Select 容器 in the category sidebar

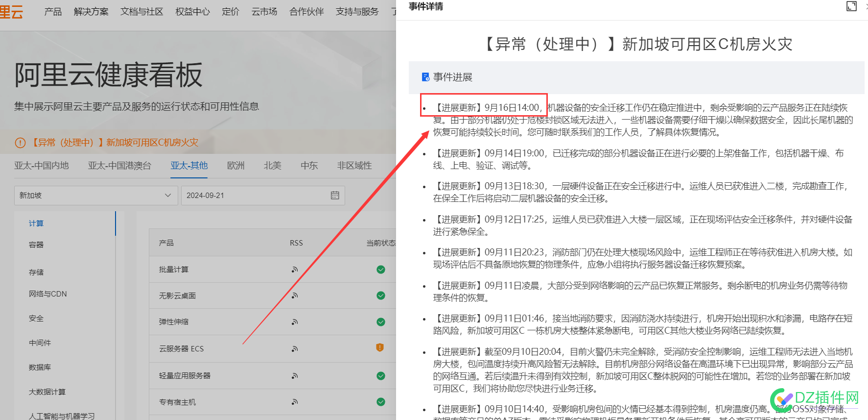[x=36, y=245]
